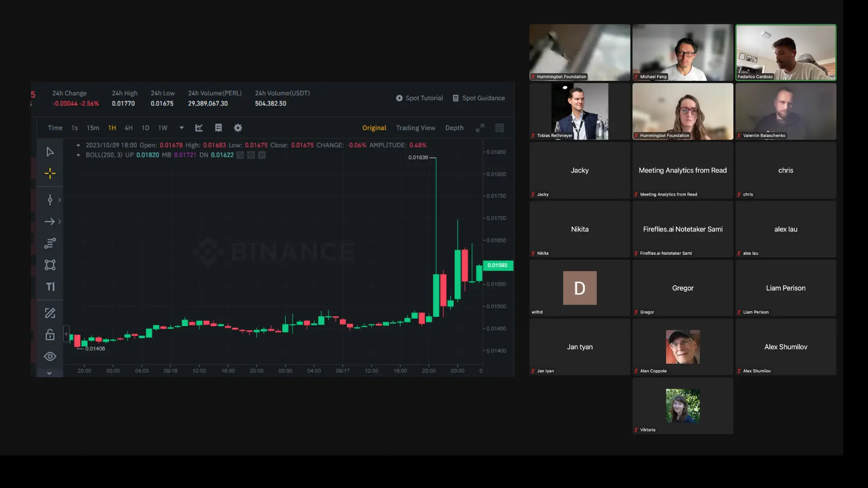The width and height of the screenshot is (868, 488).
Task: Open the chart settings gear
Action: (238, 128)
